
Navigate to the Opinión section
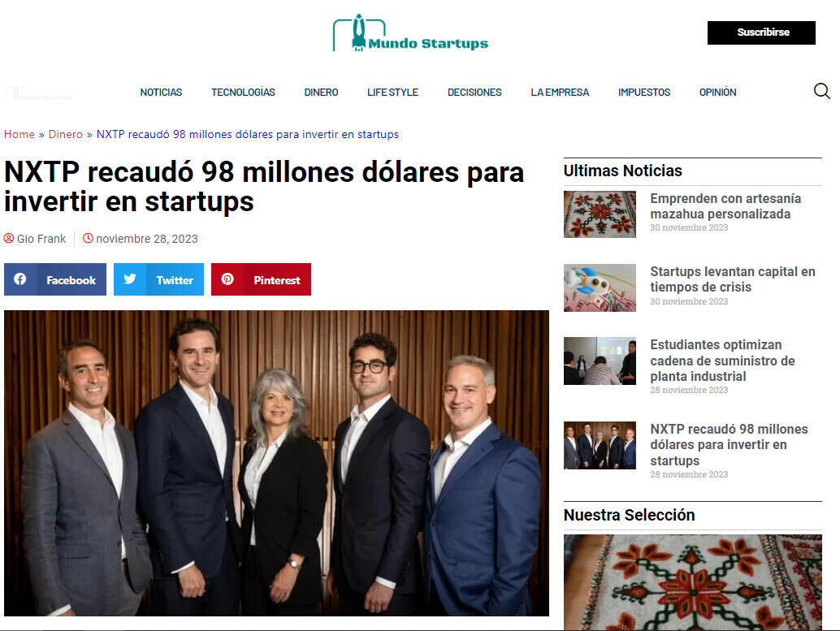[718, 92]
